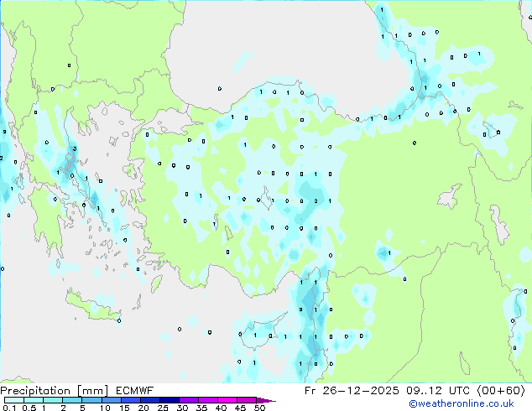Click the "Precipitation [mm]" title text
The height and width of the screenshot is (411, 532).
(x=55, y=391)
